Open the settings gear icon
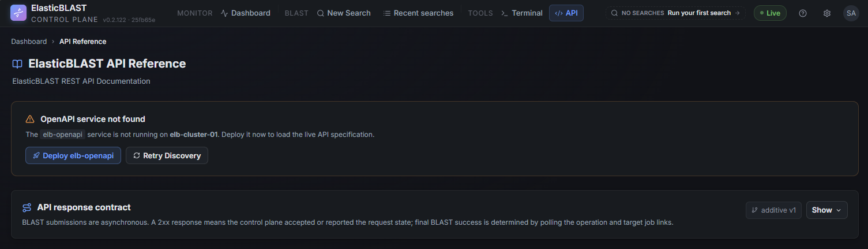Viewport: 868px width, 249px height. pos(826,13)
